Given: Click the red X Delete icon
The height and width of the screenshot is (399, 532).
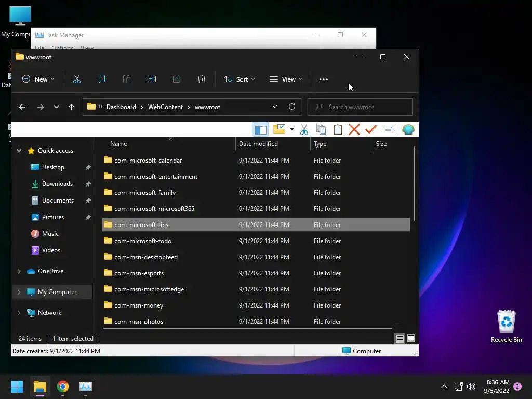Looking at the screenshot, I should click(x=354, y=129).
